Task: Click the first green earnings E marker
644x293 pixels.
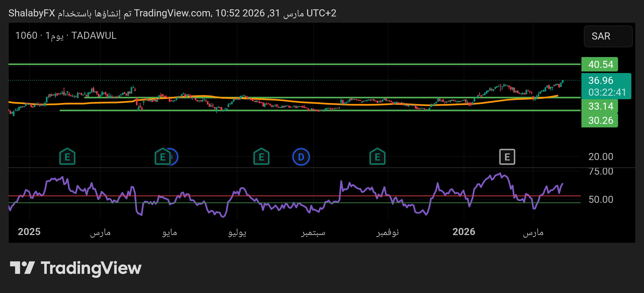Action: 67,157
